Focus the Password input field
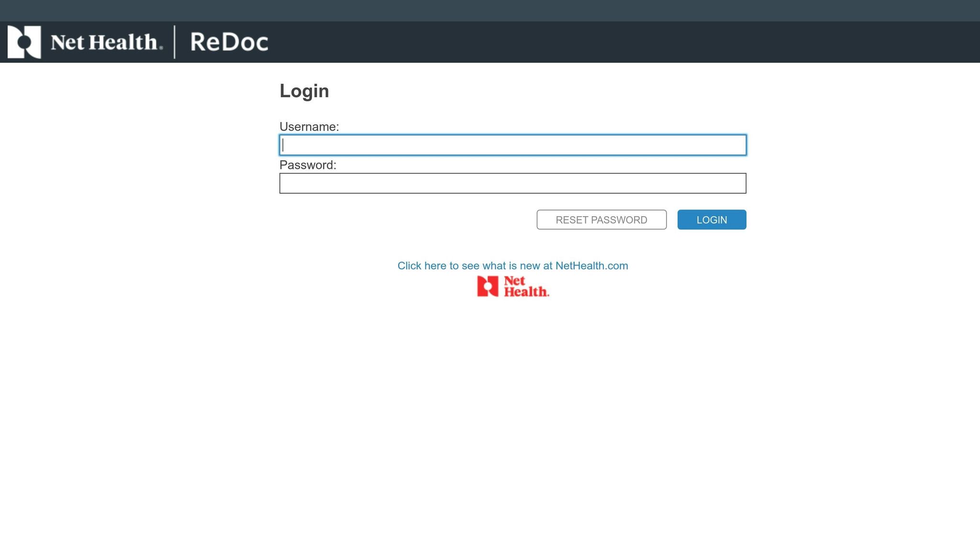This screenshot has width=980, height=551. coord(512,183)
